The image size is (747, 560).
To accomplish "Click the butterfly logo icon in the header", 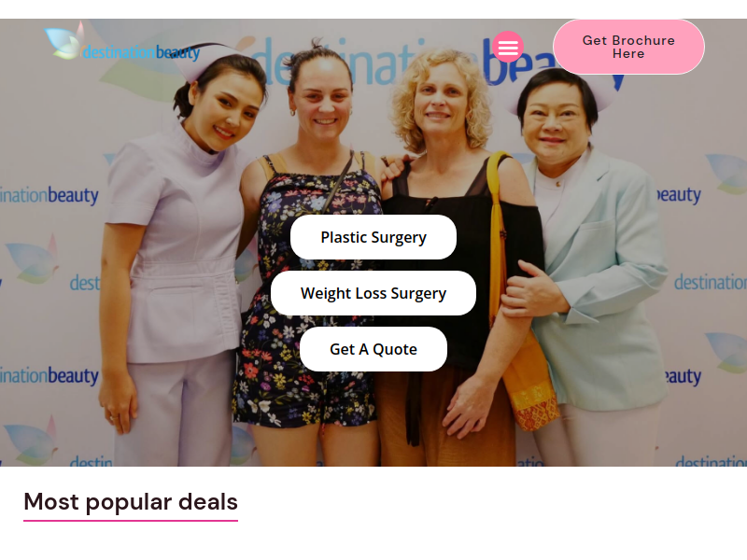I will coord(64,41).
